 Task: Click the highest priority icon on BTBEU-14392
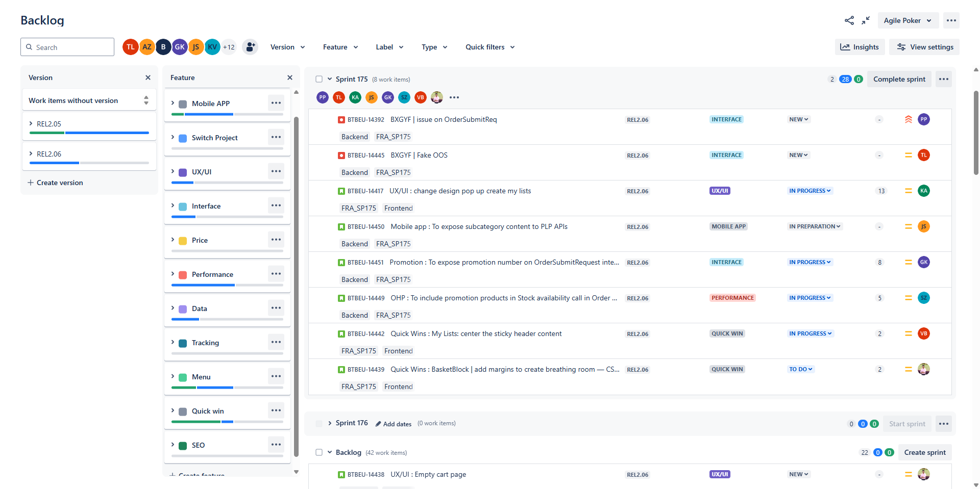(909, 119)
